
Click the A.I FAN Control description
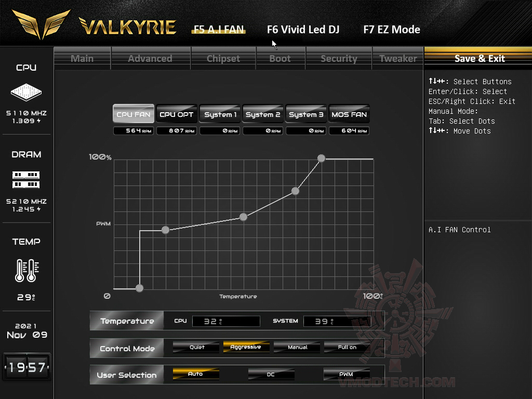click(x=459, y=230)
